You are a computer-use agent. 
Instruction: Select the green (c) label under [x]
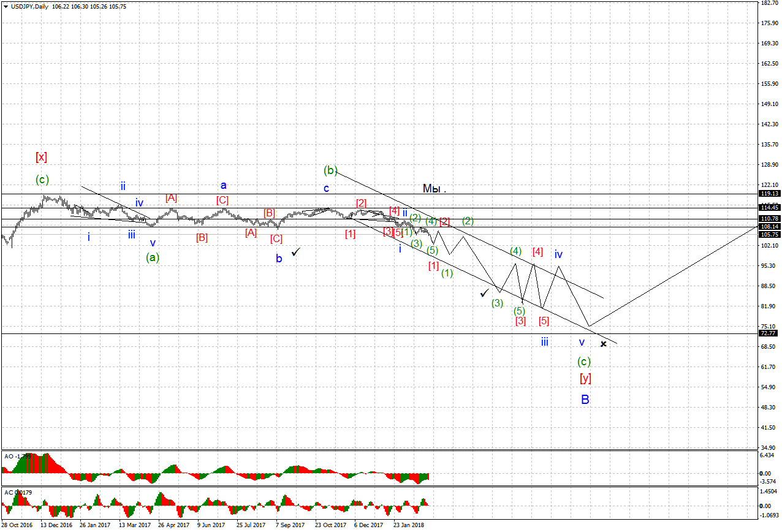42,180
